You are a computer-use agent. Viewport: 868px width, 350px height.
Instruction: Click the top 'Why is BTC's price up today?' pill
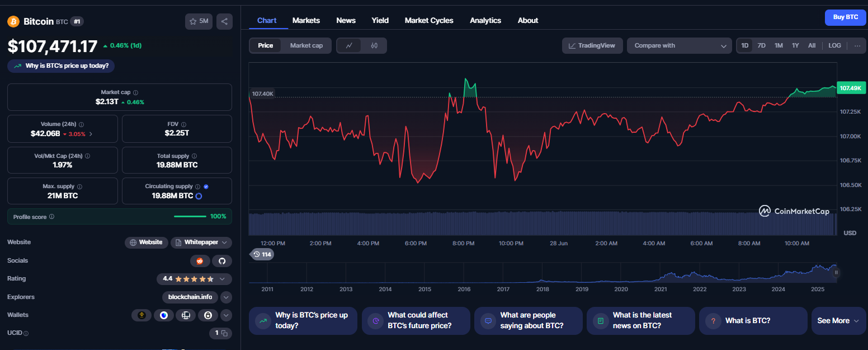62,66
